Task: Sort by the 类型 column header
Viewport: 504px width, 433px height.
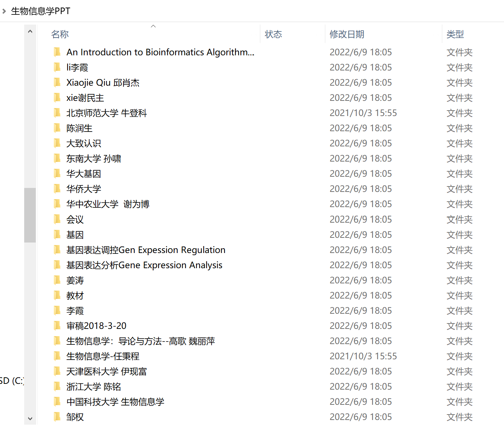Action: 455,34
